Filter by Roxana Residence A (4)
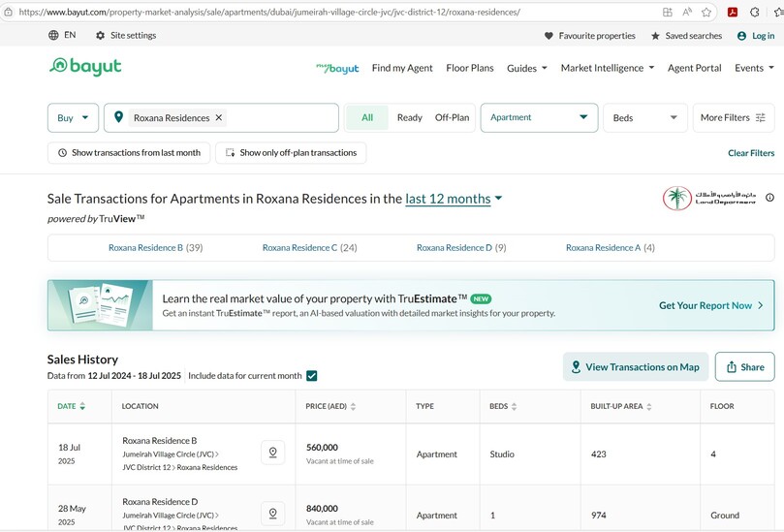 pyautogui.click(x=610, y=247)
